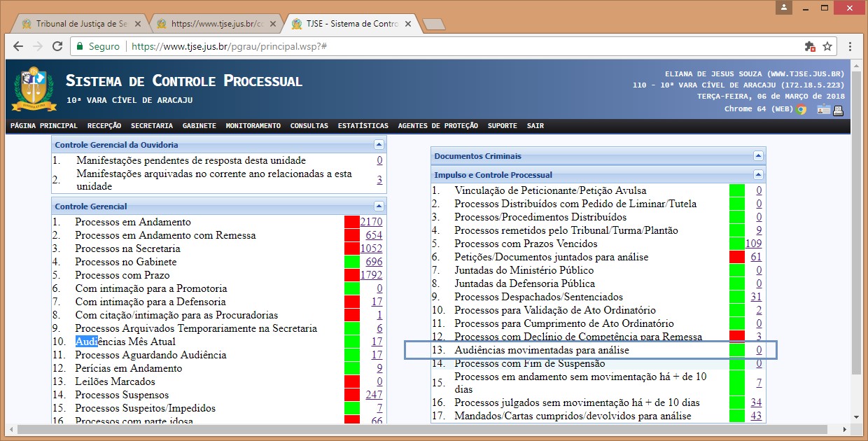
Task: Click the Chrome browser icon in header
Action: point(801,109)
